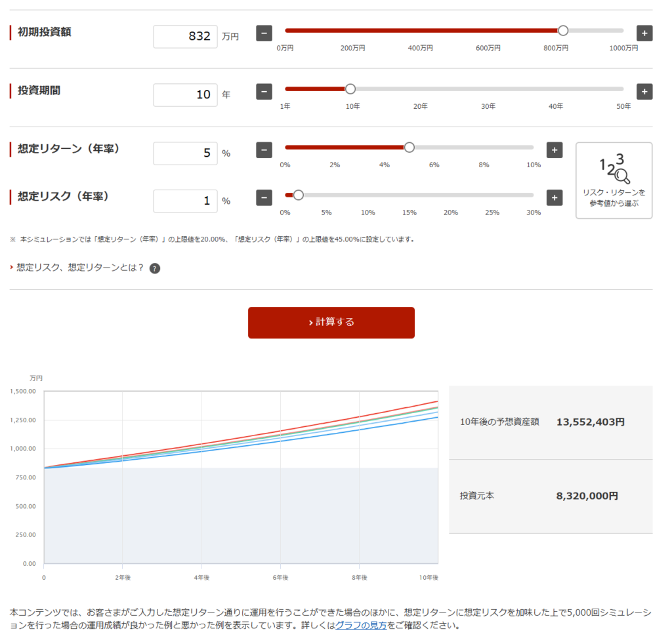Screen dimensions: 672x644
Task: Focus the 想定リターン percentage input field
Action: [185, 153]
